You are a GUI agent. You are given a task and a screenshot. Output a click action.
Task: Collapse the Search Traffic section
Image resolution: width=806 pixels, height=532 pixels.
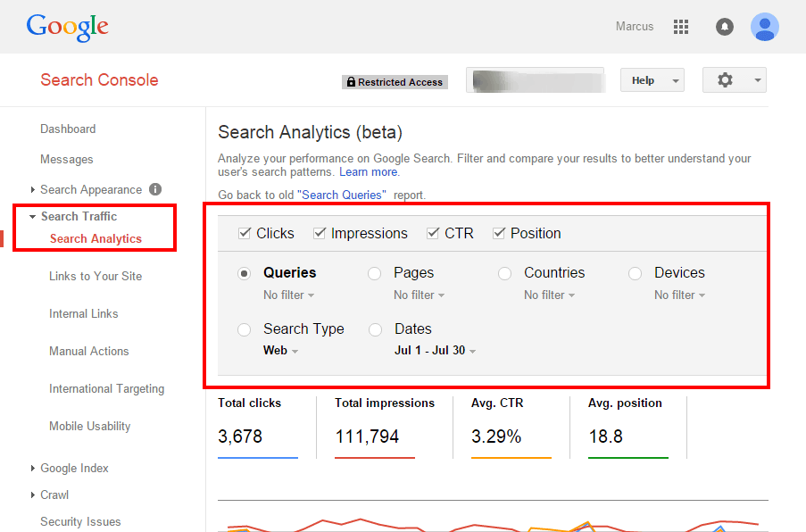tap(32, 217)
